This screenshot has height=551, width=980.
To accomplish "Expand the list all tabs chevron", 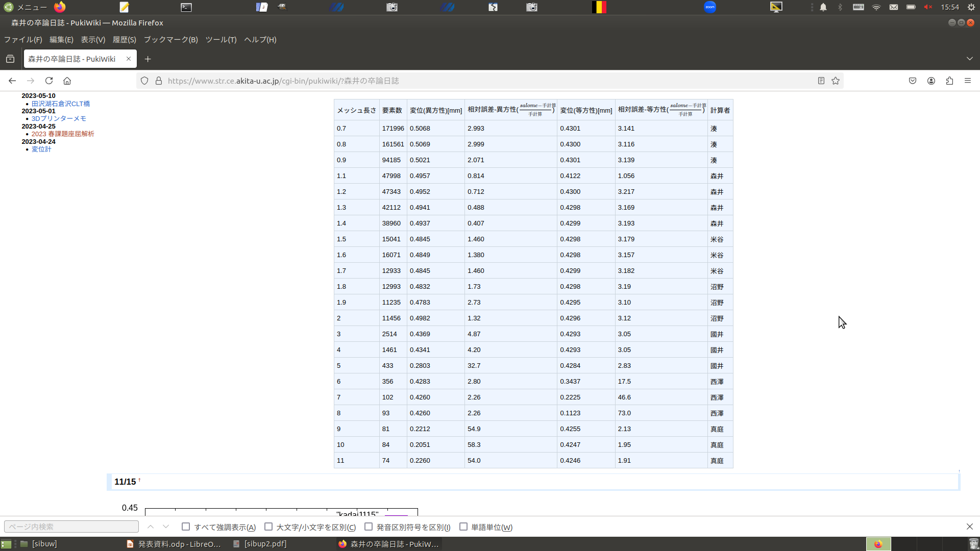I will [x=969, y=59].
